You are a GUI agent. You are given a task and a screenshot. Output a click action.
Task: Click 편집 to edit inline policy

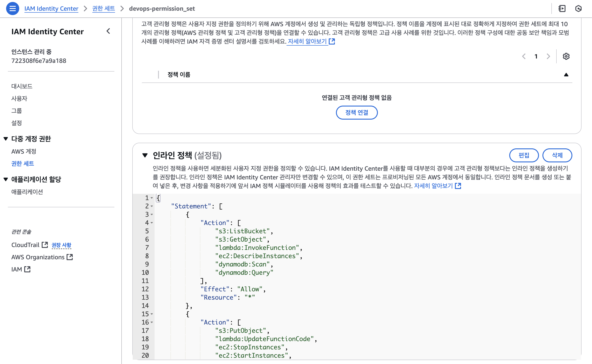pos(524,156)
